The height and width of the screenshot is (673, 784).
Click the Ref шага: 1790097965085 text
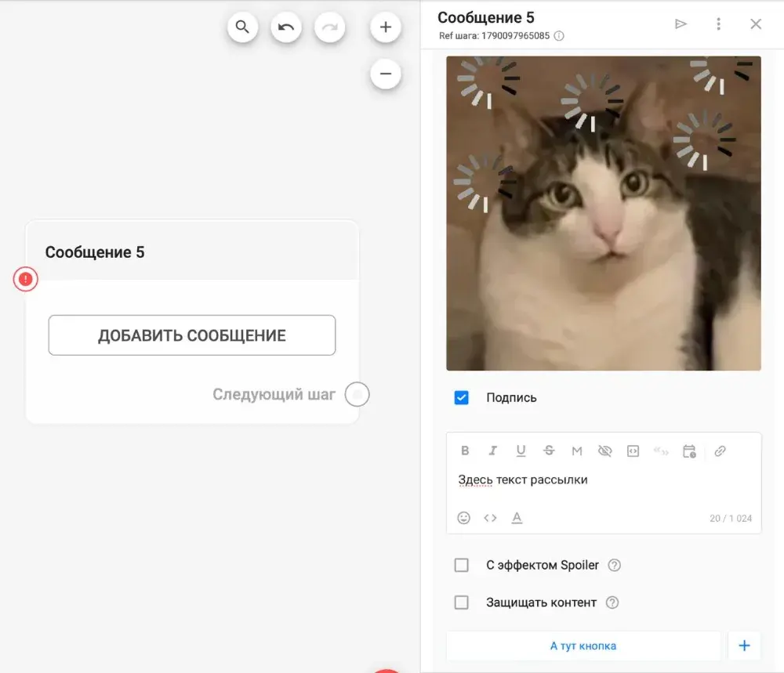[494, 36]
